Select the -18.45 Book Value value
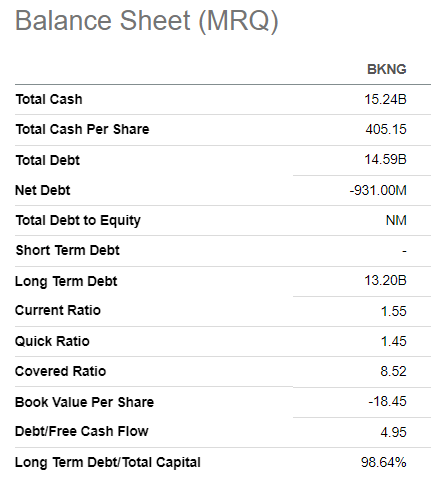This screenshot has height=477, width=431. coord(387,401)
